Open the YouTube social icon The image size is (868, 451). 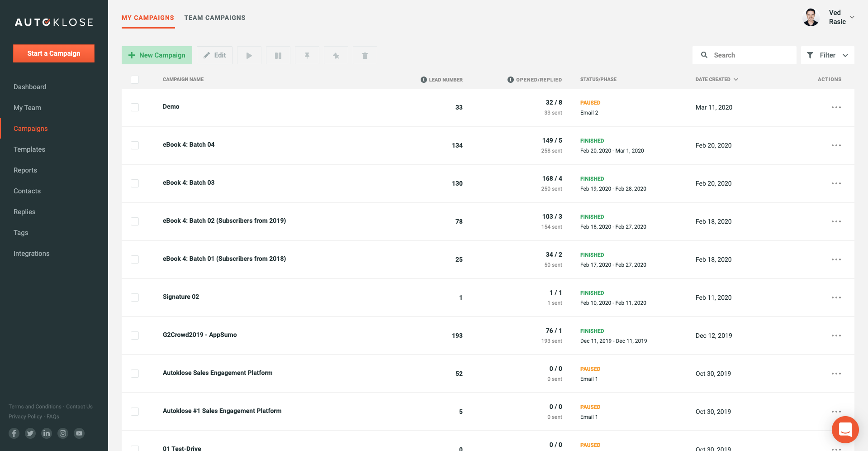pyautogui.click(x=79, y=433)
